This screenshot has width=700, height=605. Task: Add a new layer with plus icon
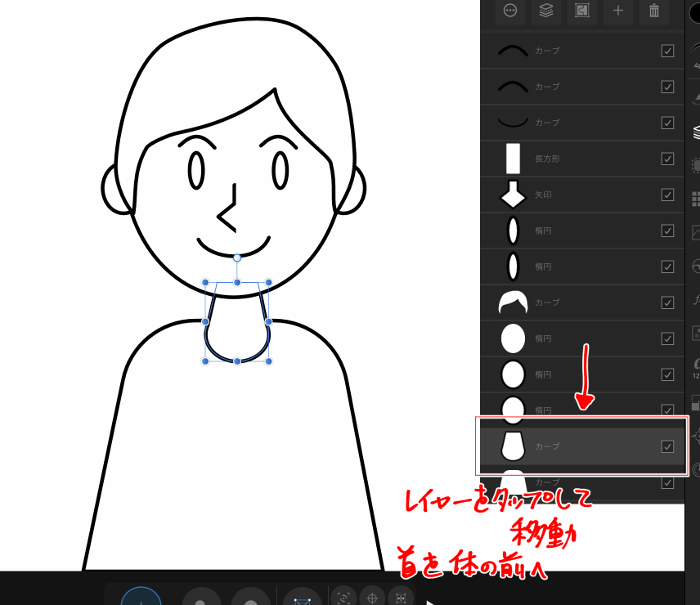(617, 11)
